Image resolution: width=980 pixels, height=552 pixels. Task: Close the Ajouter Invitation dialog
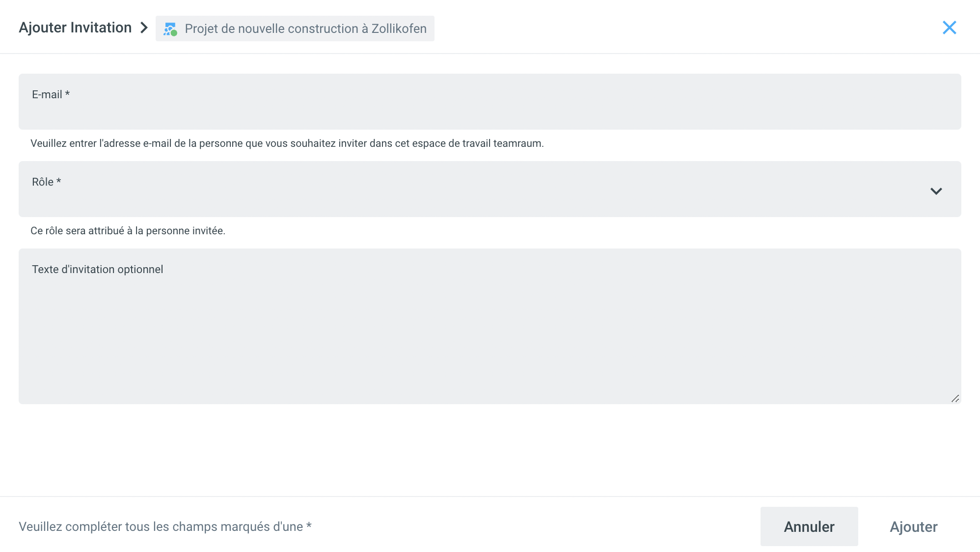(949, 28)
